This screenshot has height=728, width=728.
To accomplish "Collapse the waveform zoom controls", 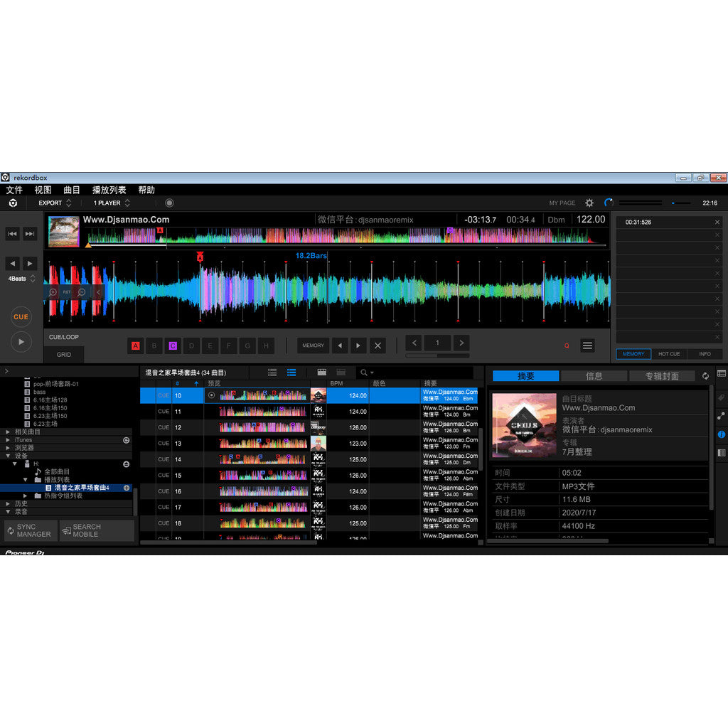I will coord(98,292).
